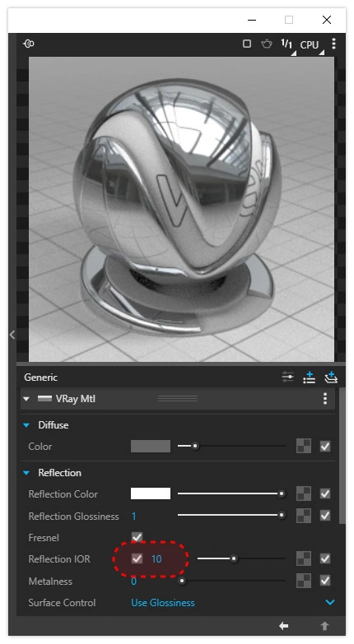Image resolution: width=354 pixels, height=644 pixels.
Task: Click the Metalness label
Action: 50,581
